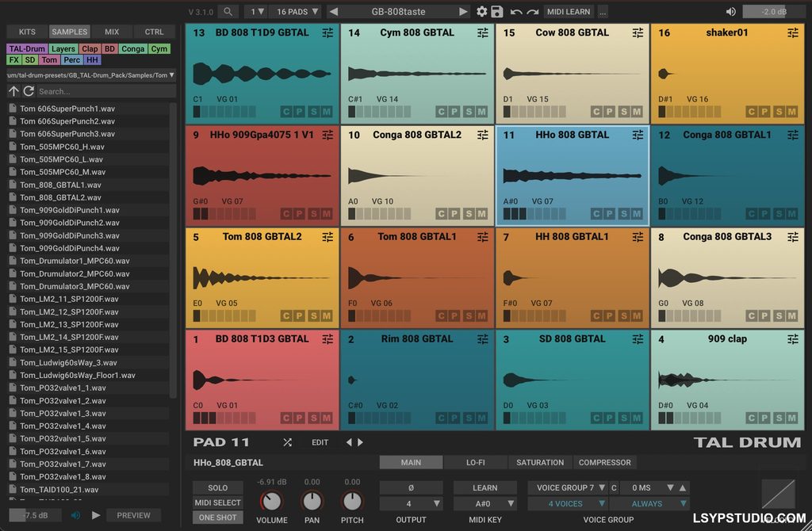Open pad 15 Cow 808 settings sliders icon
Viewport: 812px width, 531px height.
(x=638, y=32)
